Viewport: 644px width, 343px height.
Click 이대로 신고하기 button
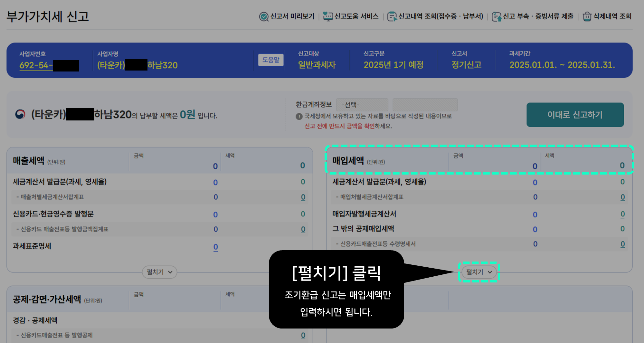[x=575, y=115]
